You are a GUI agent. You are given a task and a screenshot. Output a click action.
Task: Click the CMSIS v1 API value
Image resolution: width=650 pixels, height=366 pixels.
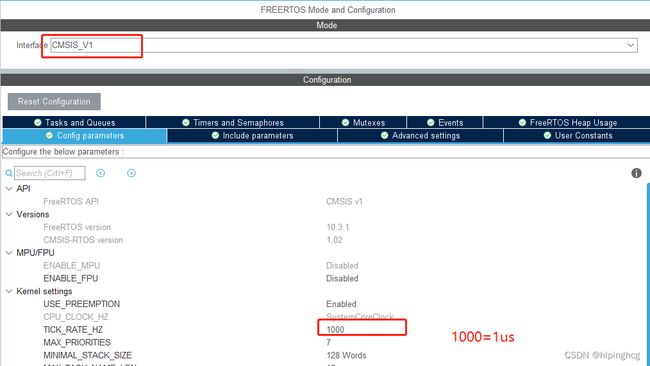point(344,201)
